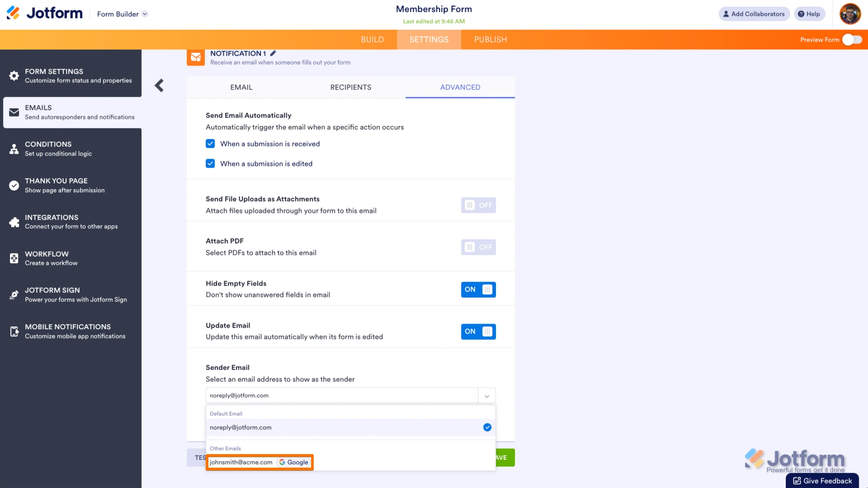The image size is (868, 488).
Task: Enable Send File Uploads as Attachments
Action: coord(478,205)
